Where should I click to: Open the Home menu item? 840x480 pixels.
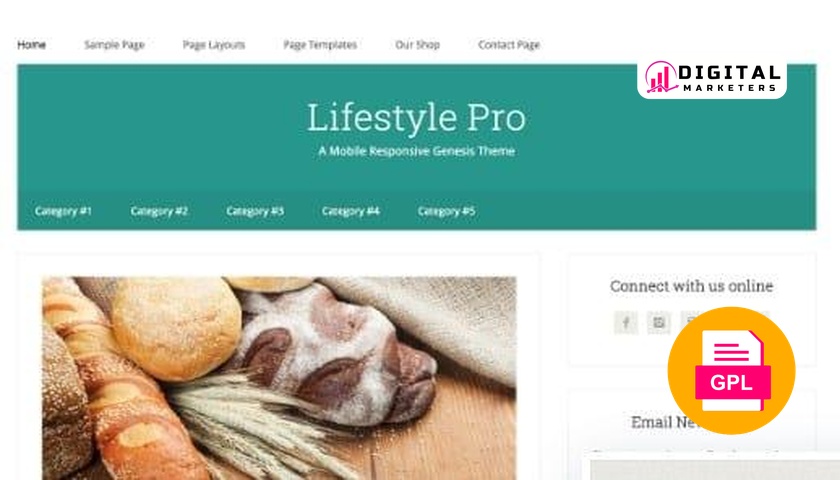[32, 45]
